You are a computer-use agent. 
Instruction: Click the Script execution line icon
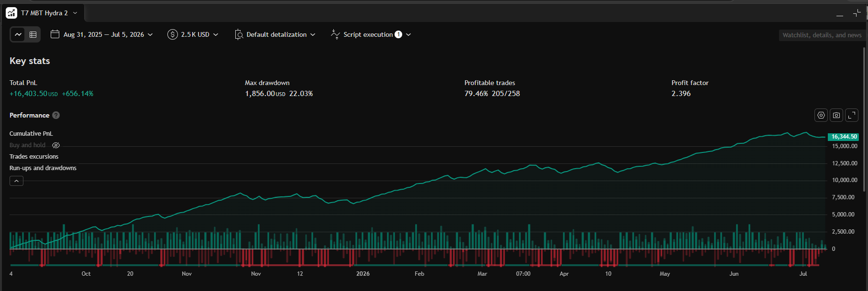pos(335,34)
